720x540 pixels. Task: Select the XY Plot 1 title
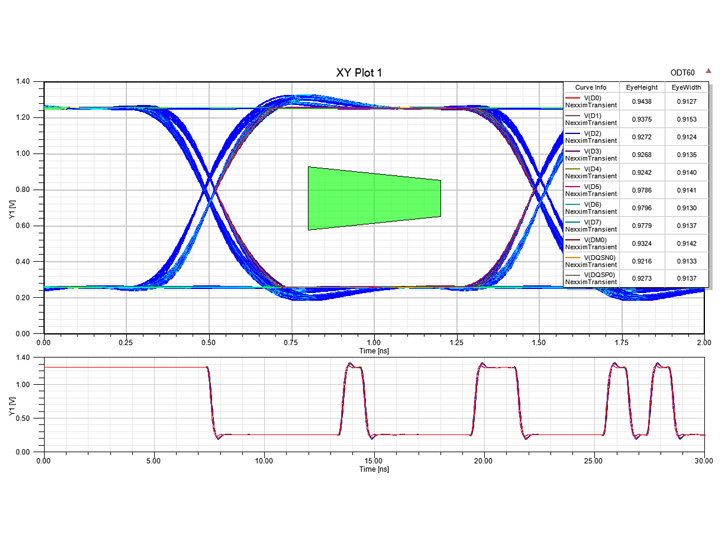[x=359, y=73]
